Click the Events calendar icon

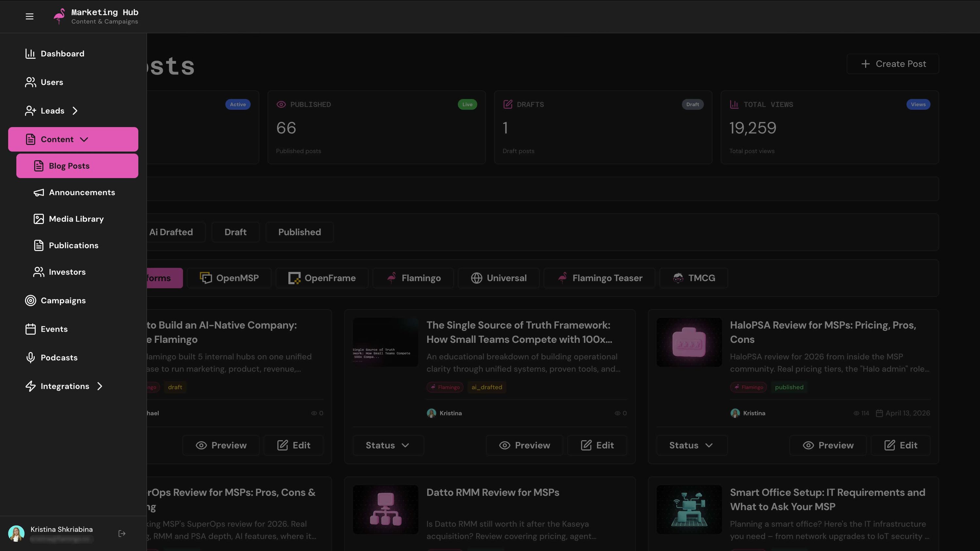(x=30, y=329)
